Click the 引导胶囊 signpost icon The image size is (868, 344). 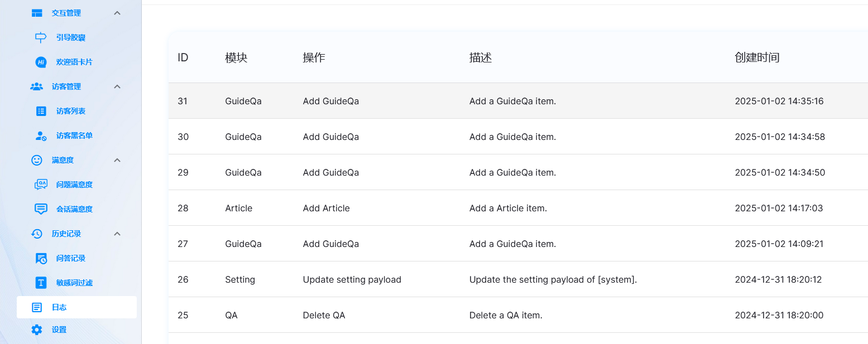(41, 37)
